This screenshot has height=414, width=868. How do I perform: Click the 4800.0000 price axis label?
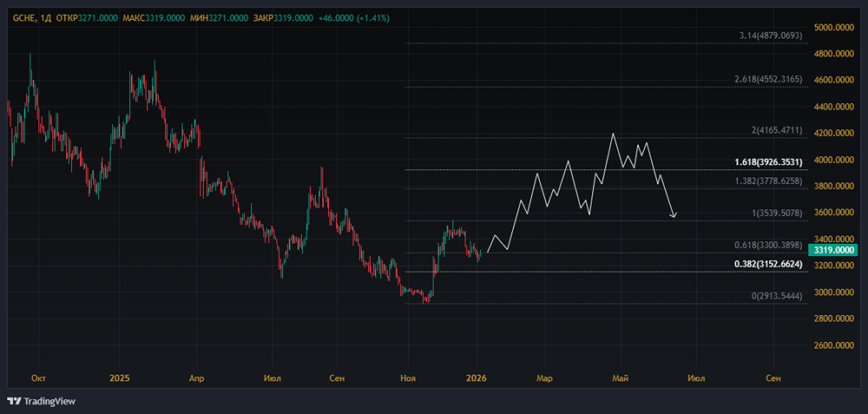(833, 54)
